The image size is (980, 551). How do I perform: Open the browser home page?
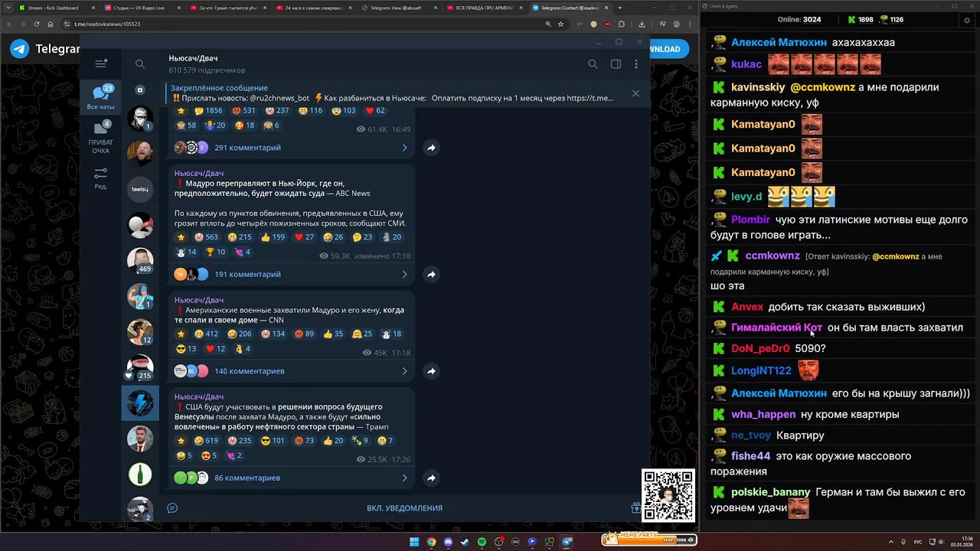point(50,24)
